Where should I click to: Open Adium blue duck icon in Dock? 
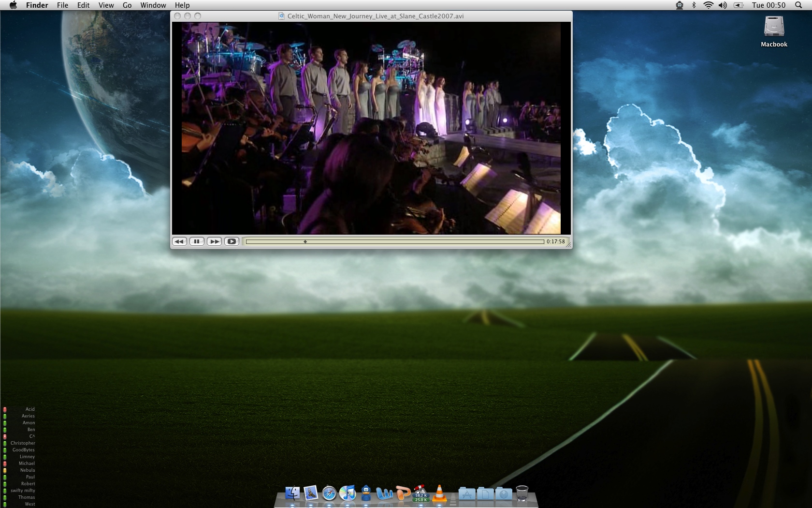[366, 493]
